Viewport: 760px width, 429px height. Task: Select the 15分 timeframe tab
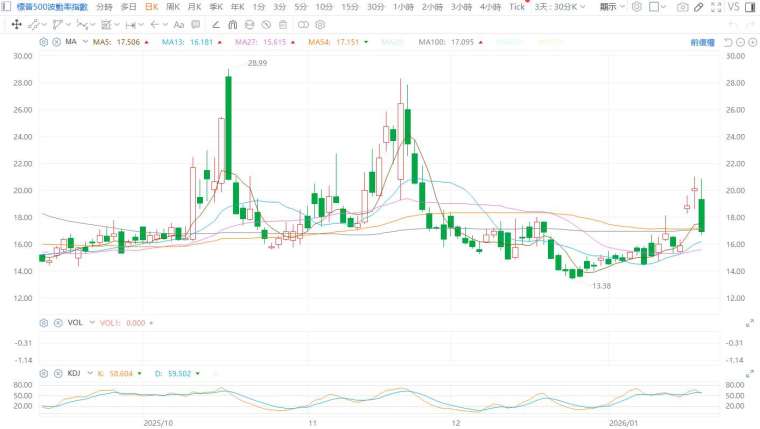349,7
